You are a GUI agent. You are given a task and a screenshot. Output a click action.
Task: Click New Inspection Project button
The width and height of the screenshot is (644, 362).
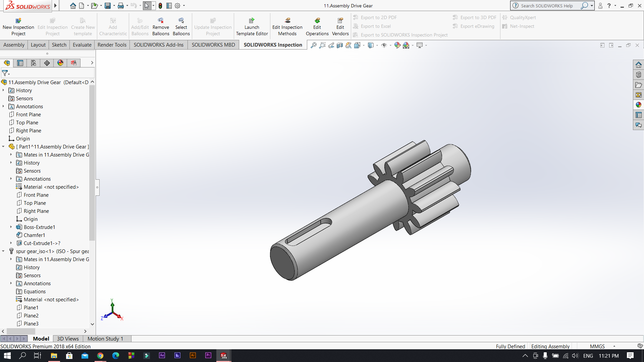[18, 27]
